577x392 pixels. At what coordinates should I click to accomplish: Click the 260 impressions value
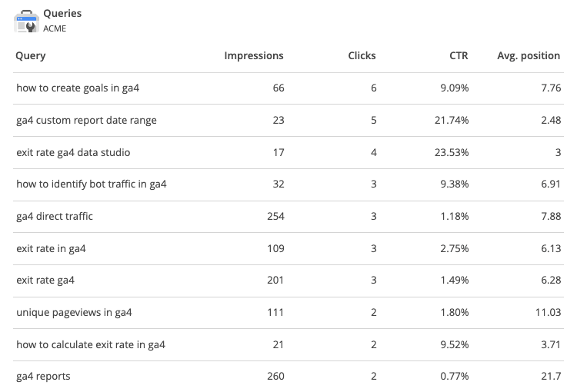275,376
